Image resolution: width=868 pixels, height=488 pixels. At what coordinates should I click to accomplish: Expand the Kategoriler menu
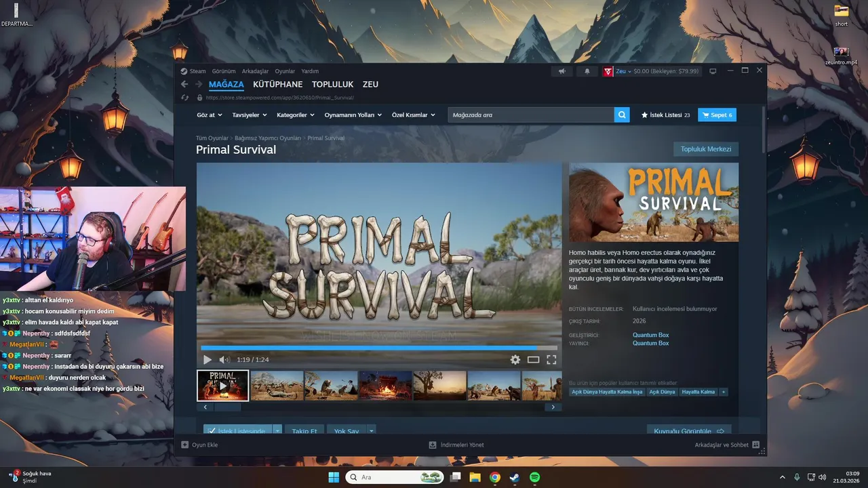(x=296, y=115)
